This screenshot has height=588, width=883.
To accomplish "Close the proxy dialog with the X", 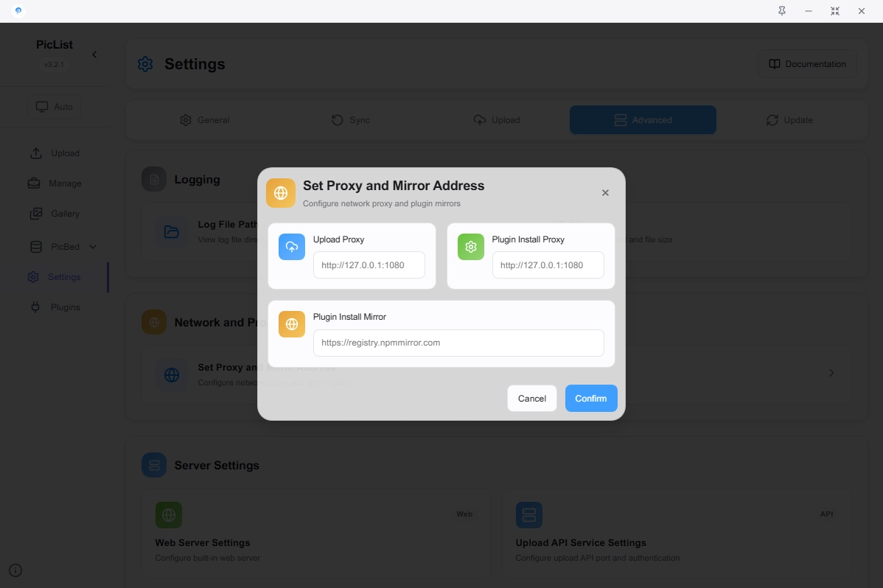I will [605, 193].
